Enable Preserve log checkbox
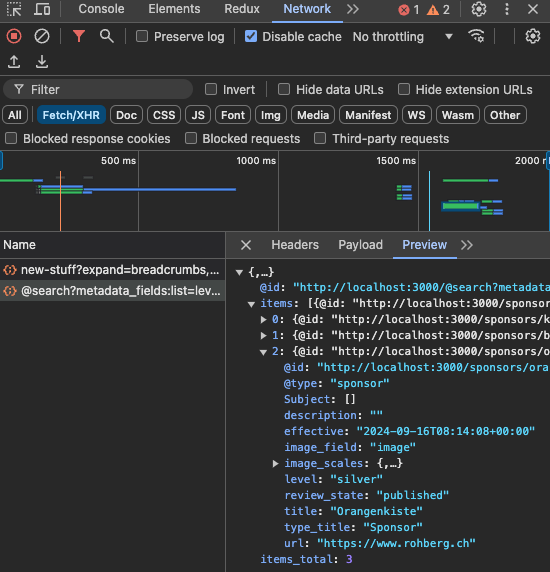 click(142, 36)
